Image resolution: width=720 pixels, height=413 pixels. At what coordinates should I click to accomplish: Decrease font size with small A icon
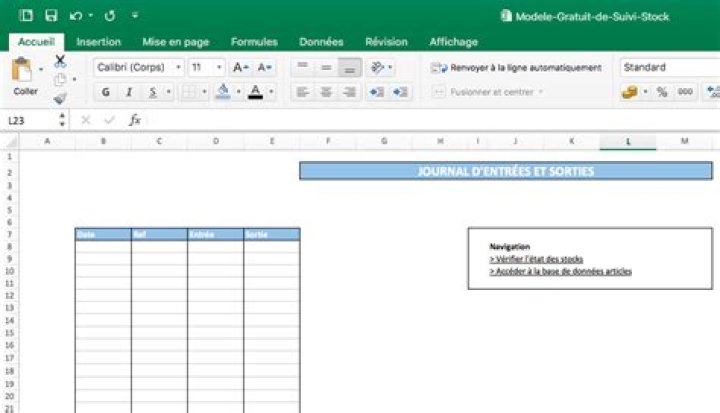pyautogui.click(x=264, y=68)
